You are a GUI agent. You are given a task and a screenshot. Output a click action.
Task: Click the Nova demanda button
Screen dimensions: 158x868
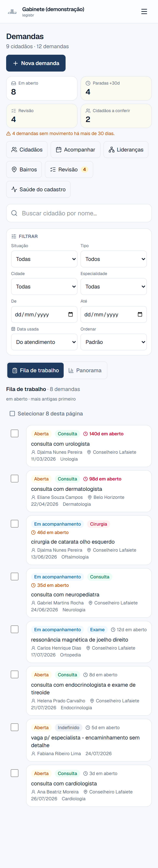click(x=36, y=63)
